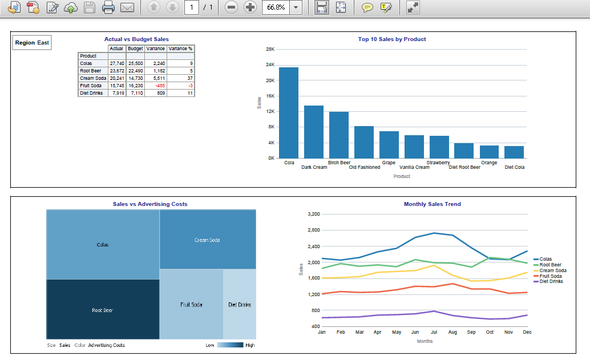
Task: Toggle zoom in with plus button
Action: (x=250, y=7)
